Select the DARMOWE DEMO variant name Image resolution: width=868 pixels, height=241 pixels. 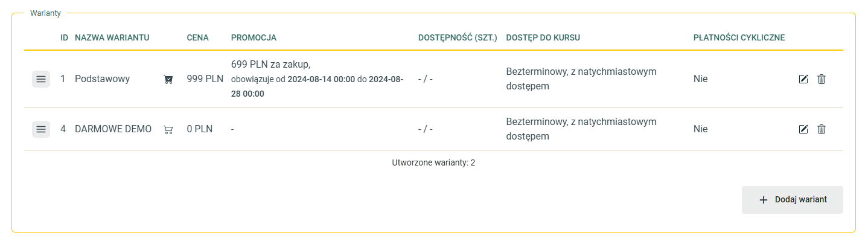(113, 129)
